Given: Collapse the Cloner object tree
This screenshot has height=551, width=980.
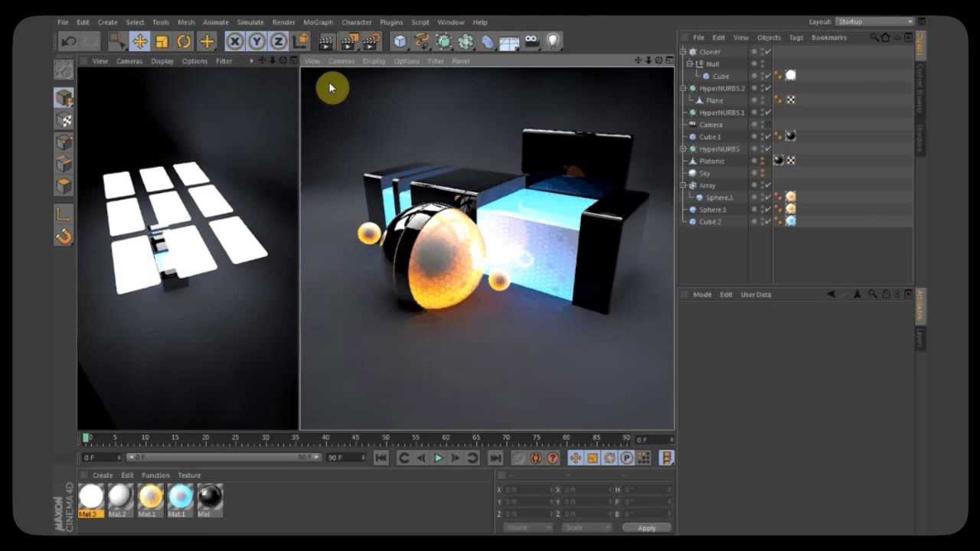Looking at the screenshot, I should coord(684,52).
